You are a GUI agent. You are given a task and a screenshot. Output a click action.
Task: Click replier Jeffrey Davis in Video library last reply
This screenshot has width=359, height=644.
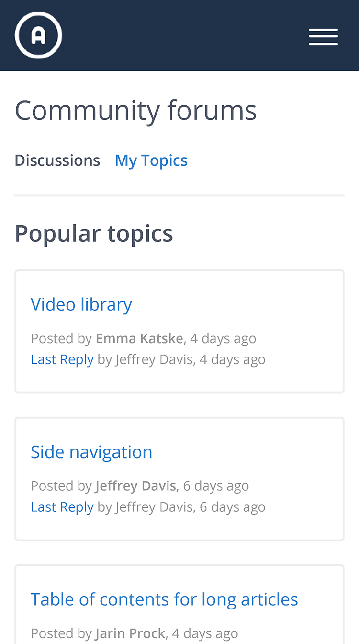pos(154,359)
